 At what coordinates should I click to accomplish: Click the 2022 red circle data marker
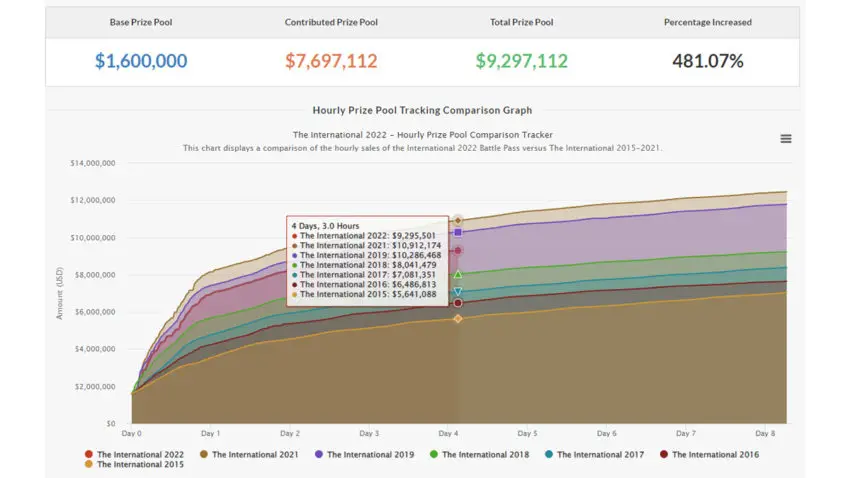[x=458, y=251]
